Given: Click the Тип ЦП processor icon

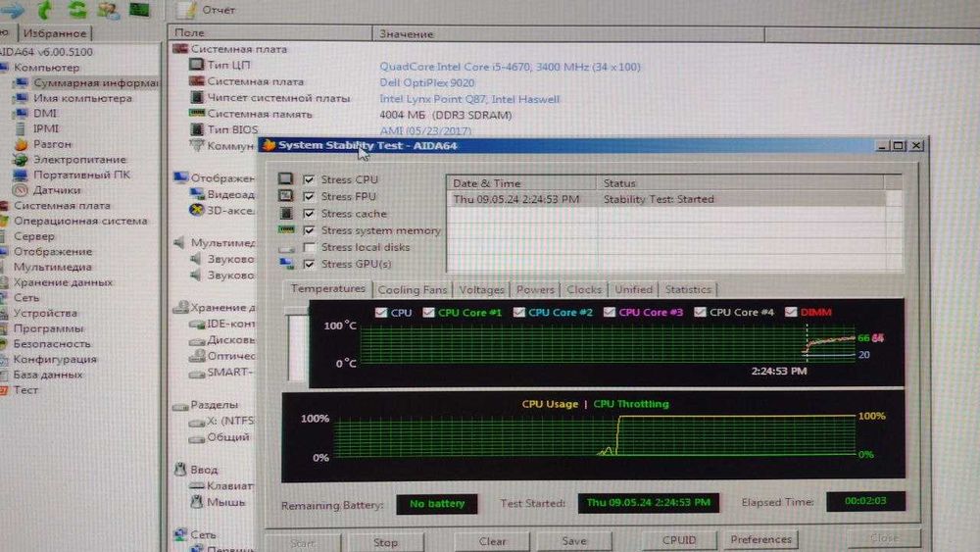Looking at the screenshot, I should pyautogui.click(x=196, y=65).
